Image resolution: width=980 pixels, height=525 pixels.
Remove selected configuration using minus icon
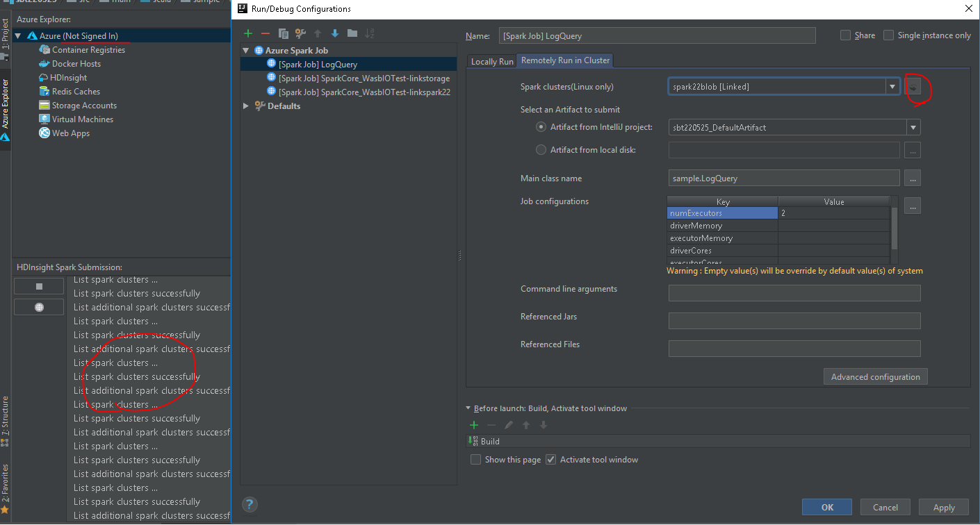[265, 33]
